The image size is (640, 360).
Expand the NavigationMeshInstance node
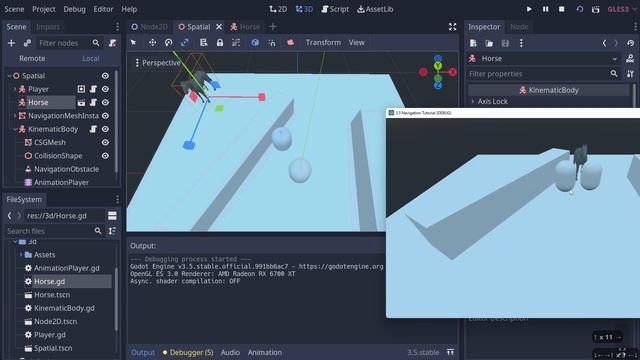click(x=15, y=116)
